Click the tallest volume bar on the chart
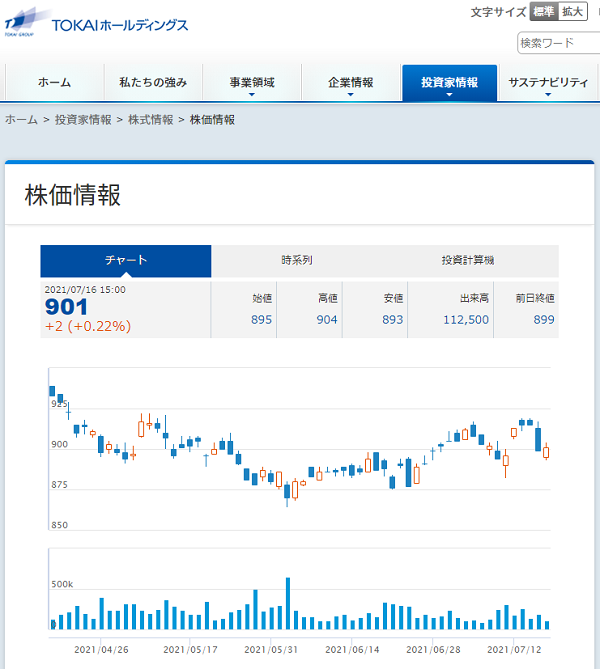 click(288, 604)
